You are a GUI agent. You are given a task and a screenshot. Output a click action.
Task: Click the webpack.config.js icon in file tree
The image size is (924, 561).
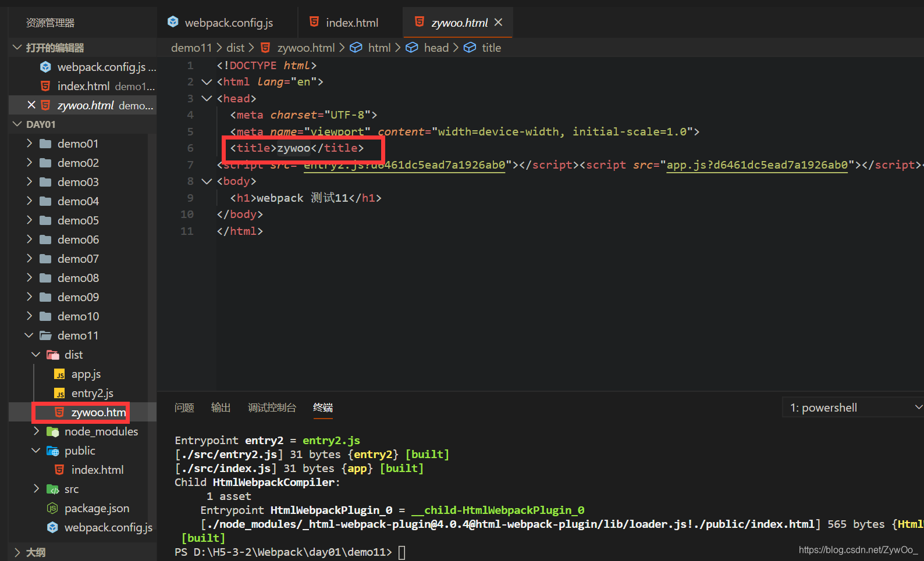click(52, 527)
